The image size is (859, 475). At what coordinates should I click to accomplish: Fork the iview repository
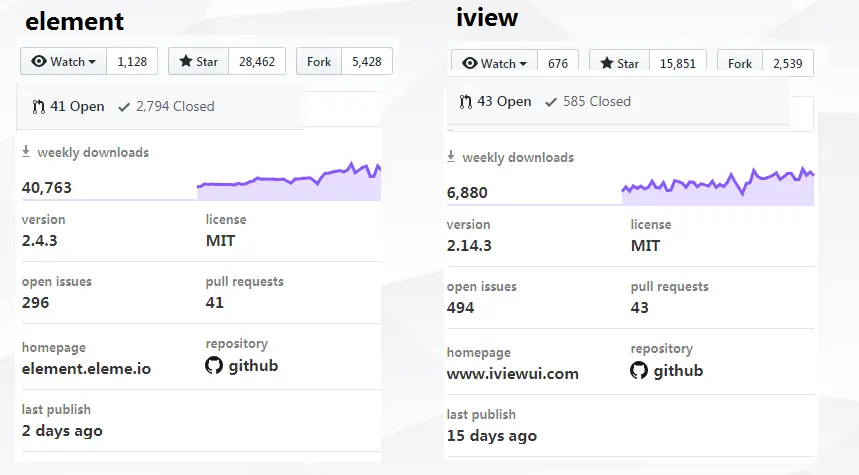click(740, 62)
